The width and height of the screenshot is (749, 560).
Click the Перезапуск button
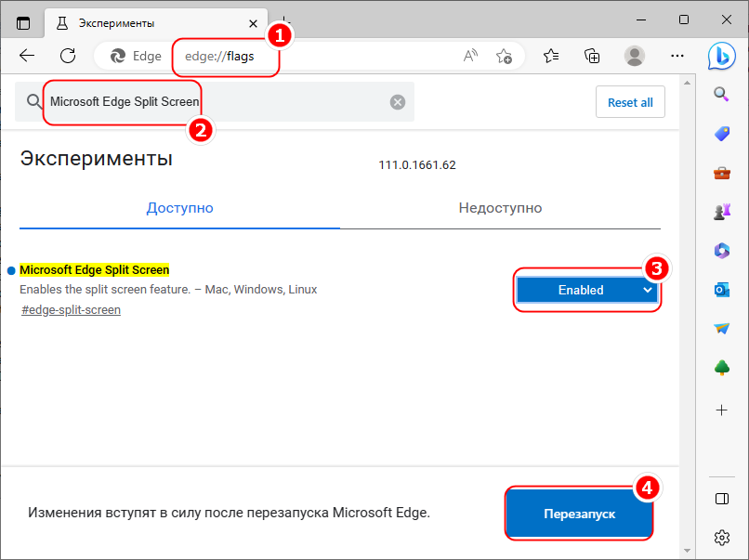[x=579, y=514]
